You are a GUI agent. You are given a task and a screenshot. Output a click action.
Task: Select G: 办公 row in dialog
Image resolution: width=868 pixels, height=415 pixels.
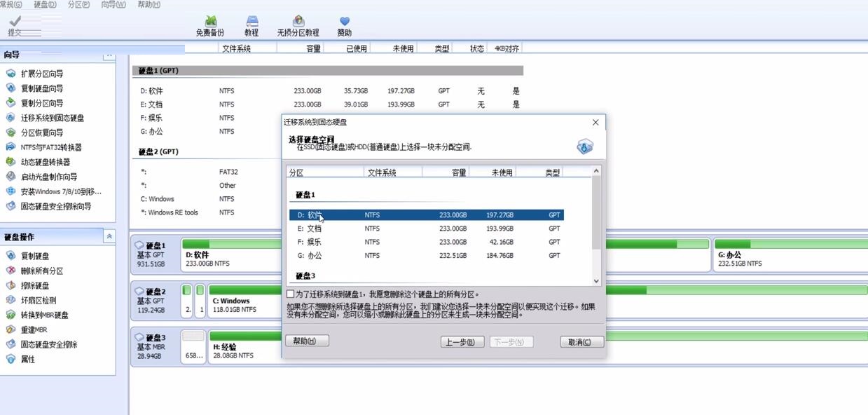coord(427,255)
